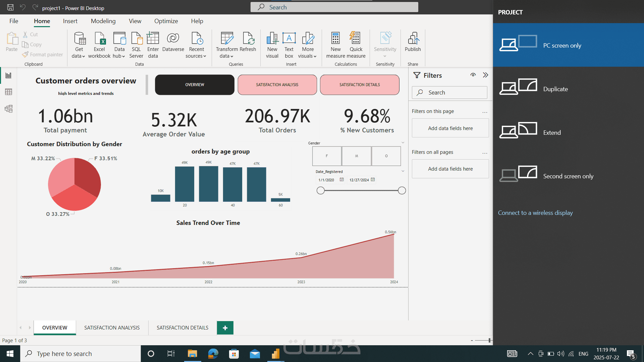
Task: Toggle the M gender slicer
Action: [x=356, y=156]
